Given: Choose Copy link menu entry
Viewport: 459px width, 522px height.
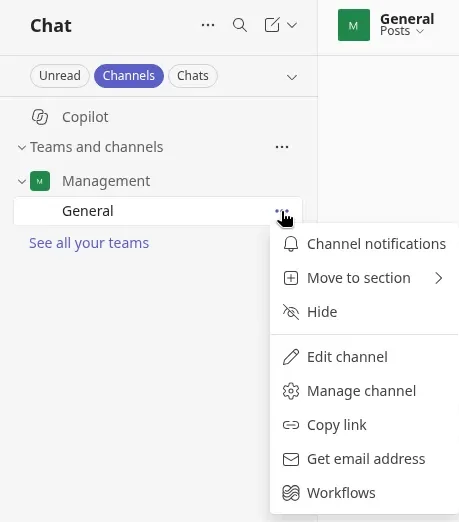Looking at the screenshot, I should 364,425.
